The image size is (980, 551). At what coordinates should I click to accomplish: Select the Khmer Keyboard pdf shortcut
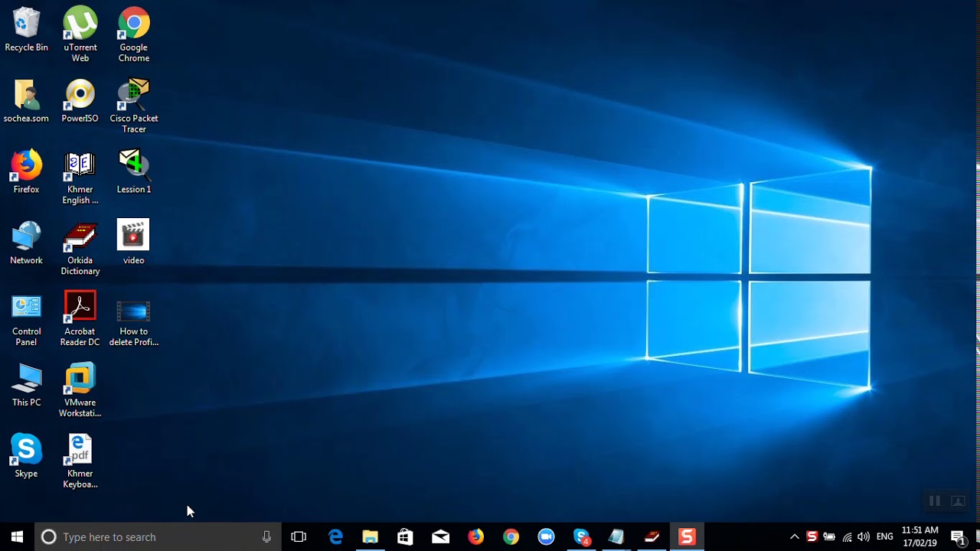pos(80,461)
